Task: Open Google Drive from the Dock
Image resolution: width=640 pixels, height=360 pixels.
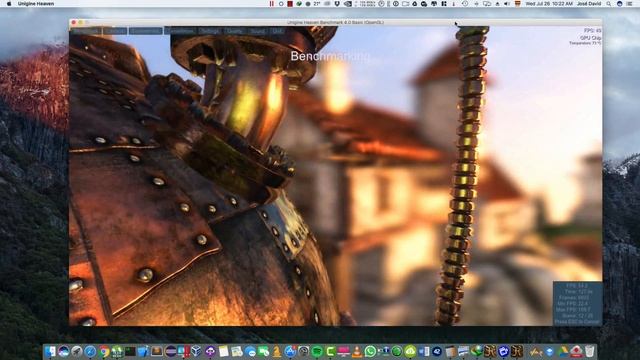Action: (562, 351)
